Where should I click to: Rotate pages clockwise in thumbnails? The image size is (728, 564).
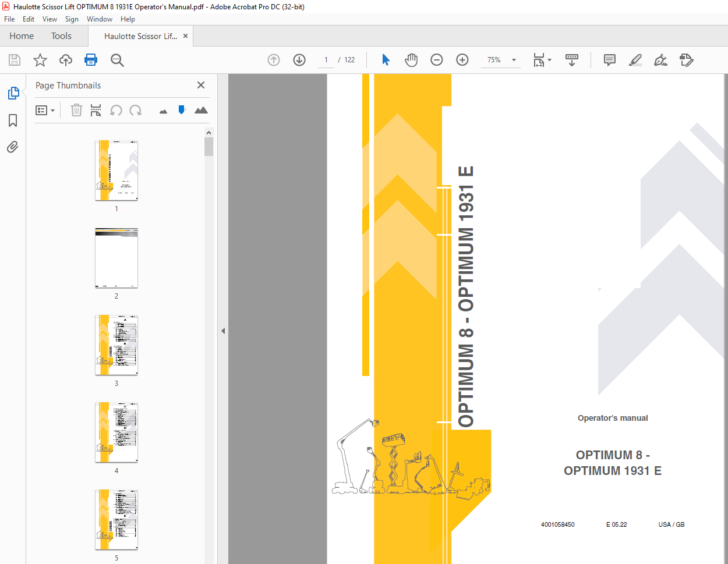(136, 110)
